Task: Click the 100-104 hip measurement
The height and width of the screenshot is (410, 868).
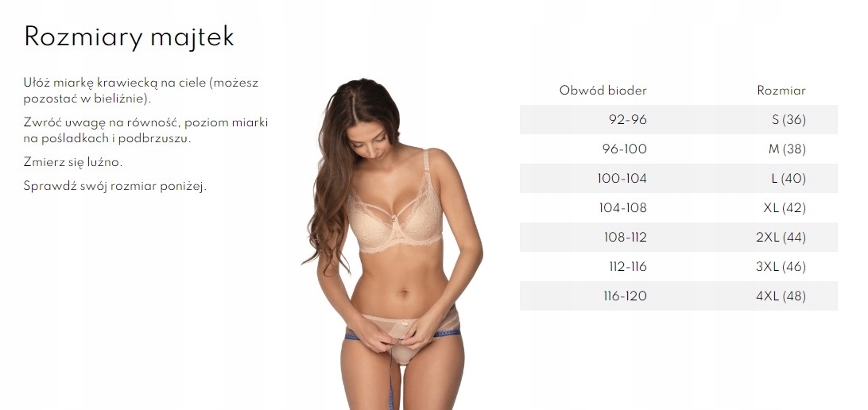Action: tap(622, 178)
